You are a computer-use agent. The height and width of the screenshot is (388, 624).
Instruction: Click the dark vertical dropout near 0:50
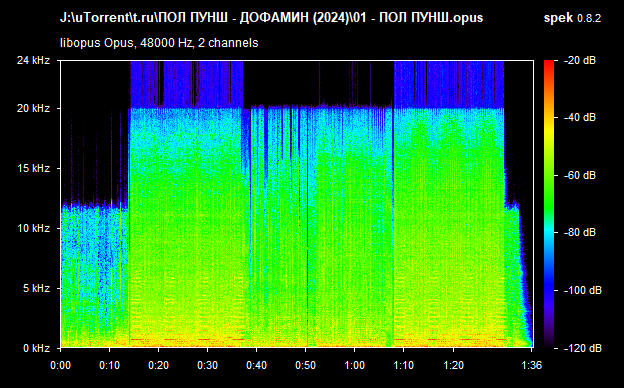point(307,227)
